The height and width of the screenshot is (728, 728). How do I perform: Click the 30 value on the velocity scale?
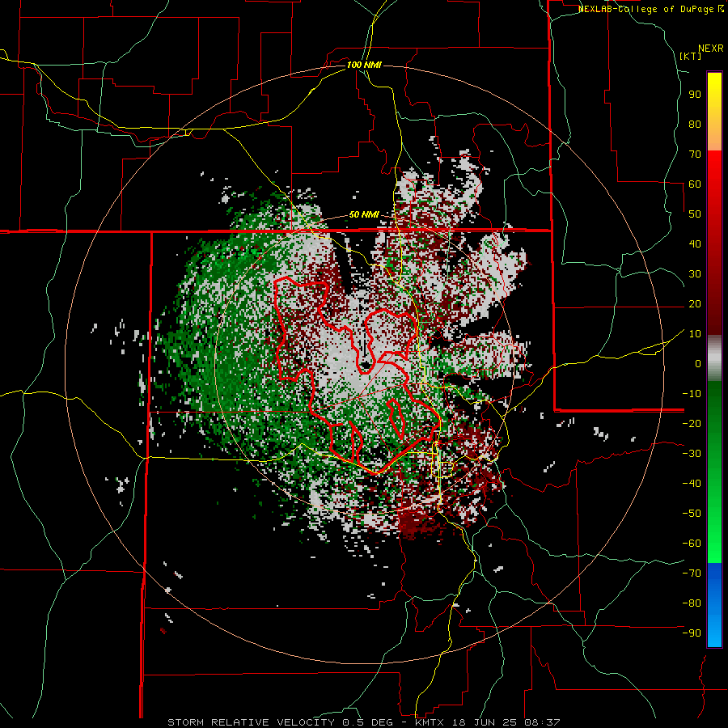[695, 274]
